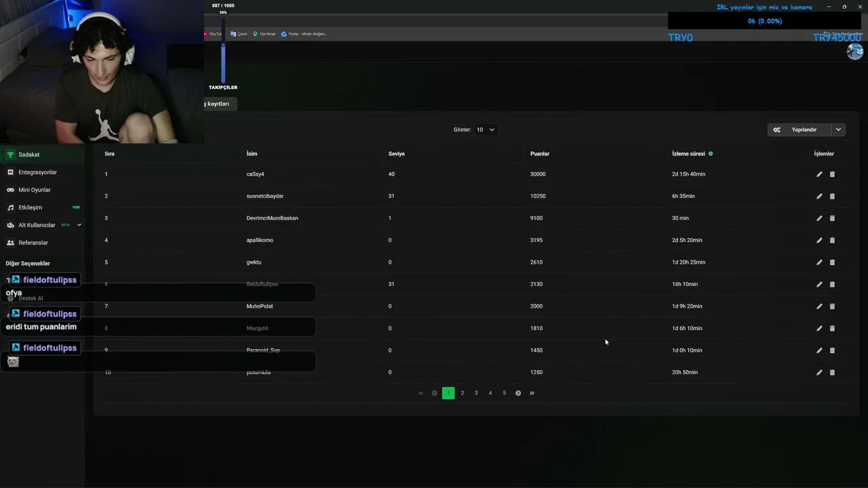
Task: Edit the row with 1450 points
Action: (x=819, y=350)
